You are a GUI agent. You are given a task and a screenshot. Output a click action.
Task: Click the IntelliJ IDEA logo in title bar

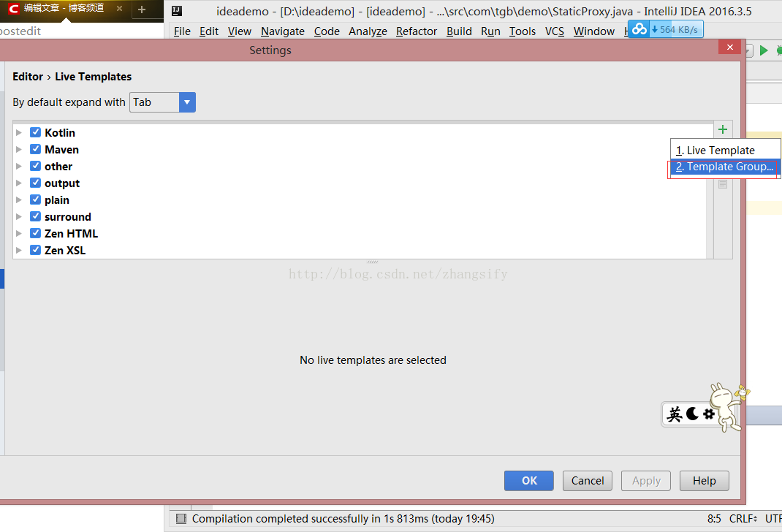177,11
